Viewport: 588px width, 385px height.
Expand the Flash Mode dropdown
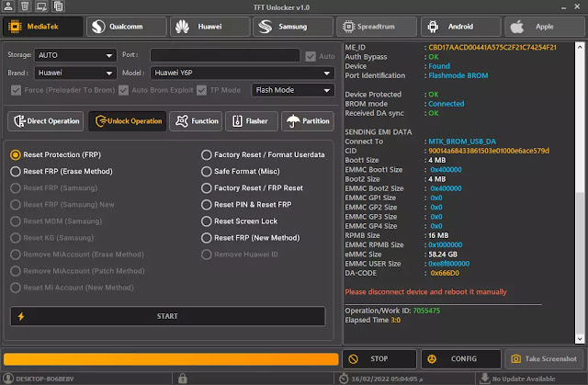(x=293, y=90)
